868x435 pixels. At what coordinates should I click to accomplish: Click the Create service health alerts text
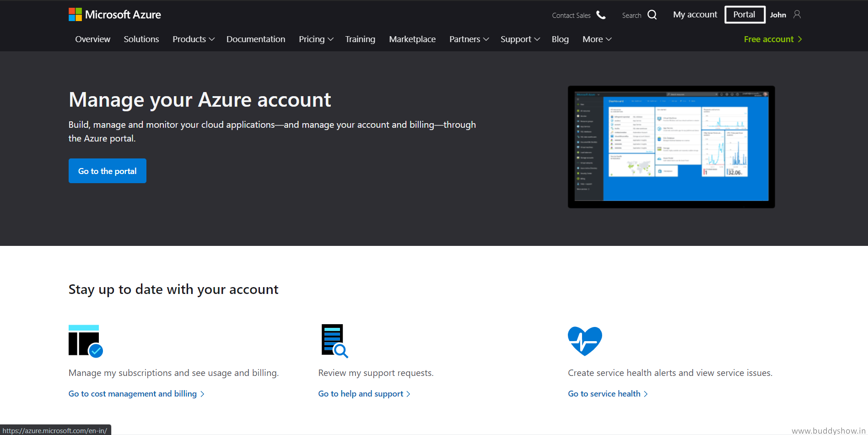(x=670, y=373)
